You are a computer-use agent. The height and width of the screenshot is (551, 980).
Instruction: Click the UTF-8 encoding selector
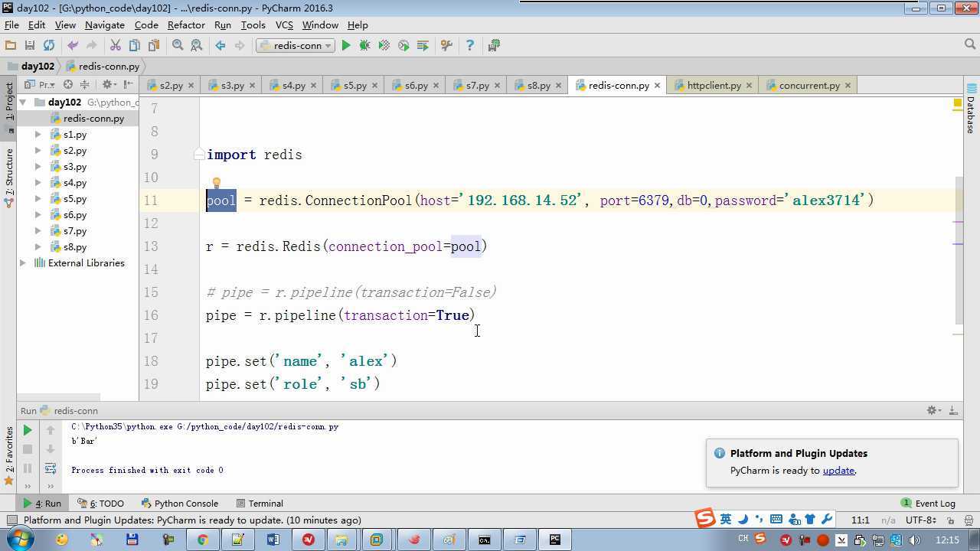click(920, 520)
